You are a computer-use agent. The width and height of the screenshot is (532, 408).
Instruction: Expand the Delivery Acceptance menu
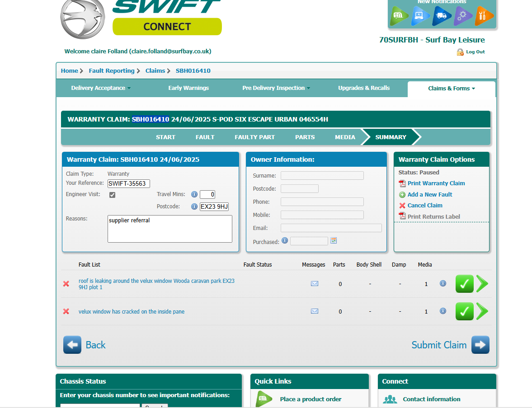tap(101, 88)
